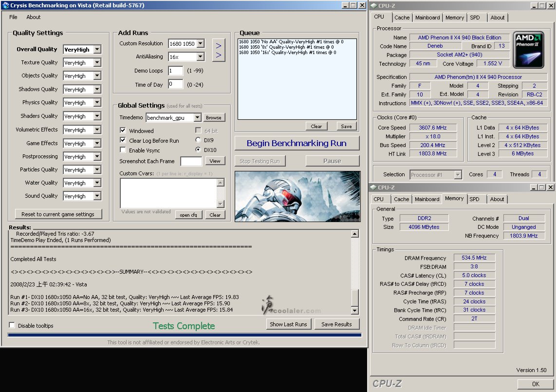Uncheck Clear Log Before Run

click(x=123, y=140)
